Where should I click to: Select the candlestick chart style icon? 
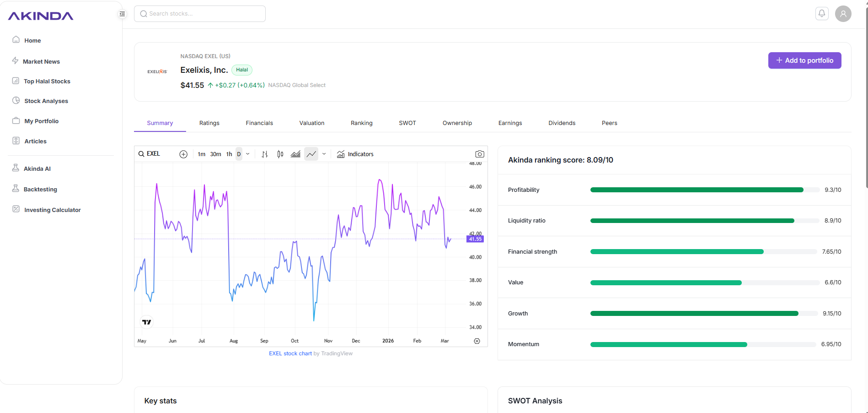[280, 154]
